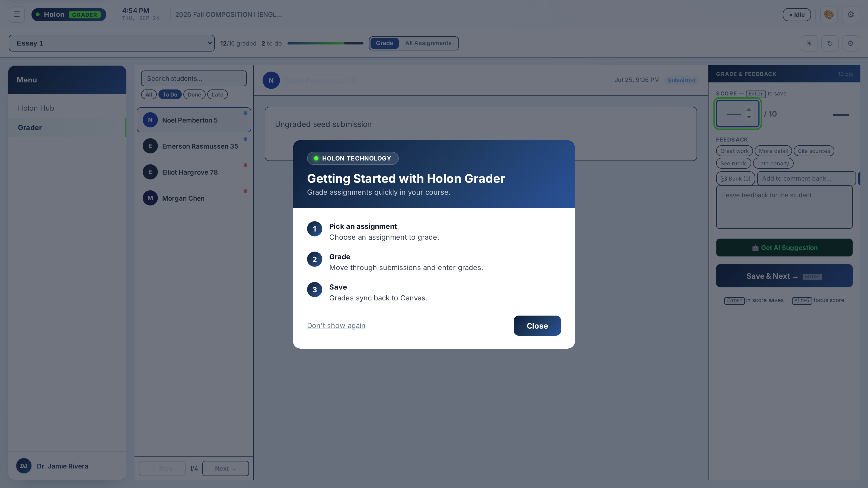Toggle the sun brightness icon
This screenshot has width=868, height=488.
pos(809,43)
